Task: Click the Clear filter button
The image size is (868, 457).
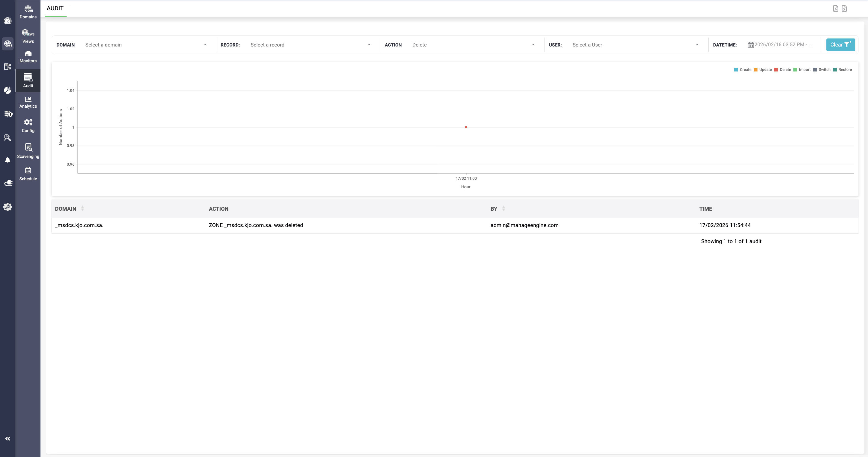Action: (840, 45)
